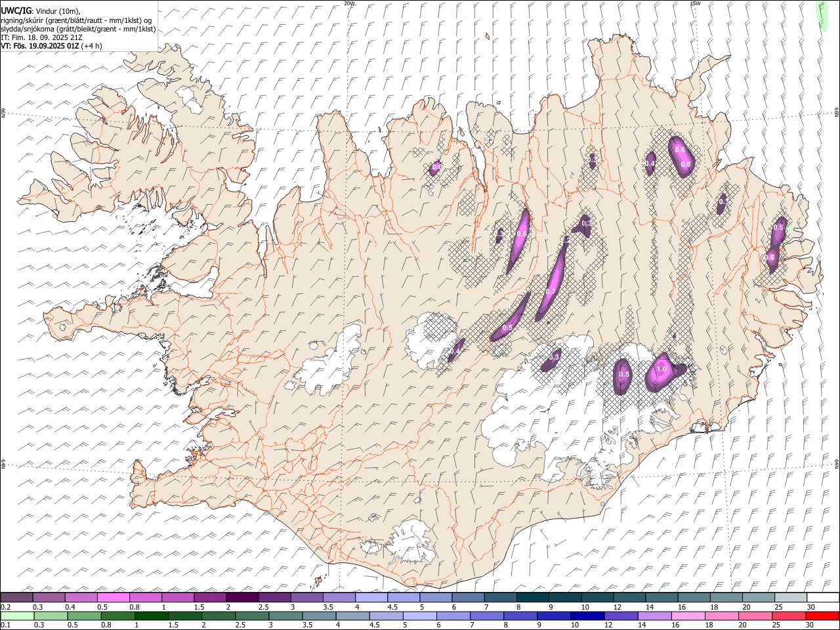Viewport: 840px width, 630px height.
Task: Click the 20W longitude label at top
Action: tap(349, 3)
